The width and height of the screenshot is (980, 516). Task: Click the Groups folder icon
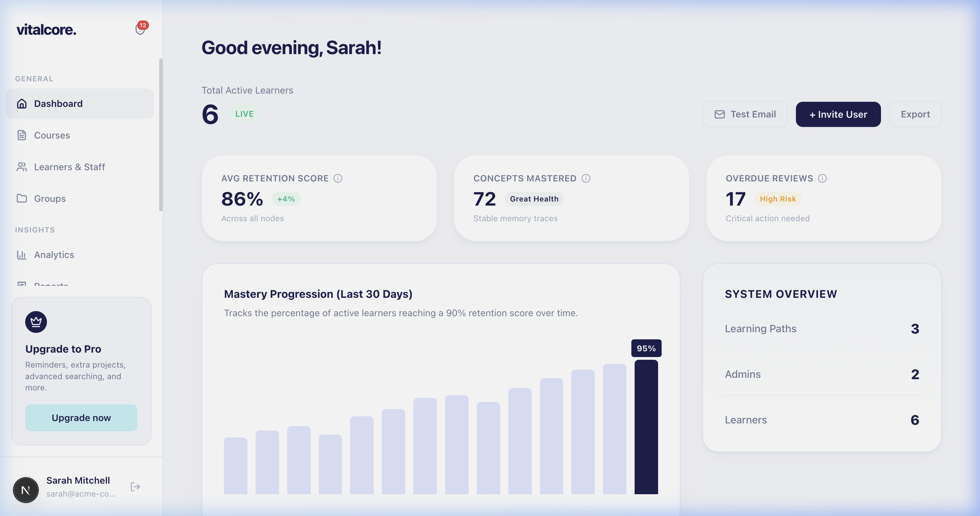(22, 198)
